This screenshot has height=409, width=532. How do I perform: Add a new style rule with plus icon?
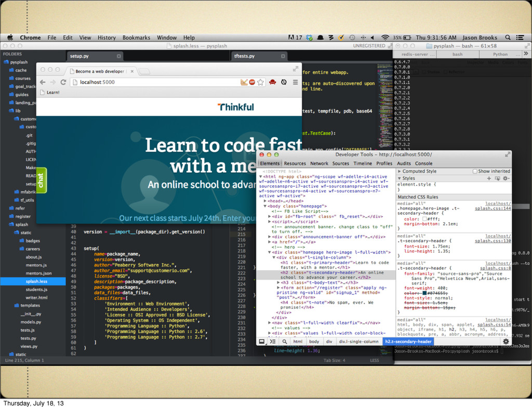click(489, 178)
